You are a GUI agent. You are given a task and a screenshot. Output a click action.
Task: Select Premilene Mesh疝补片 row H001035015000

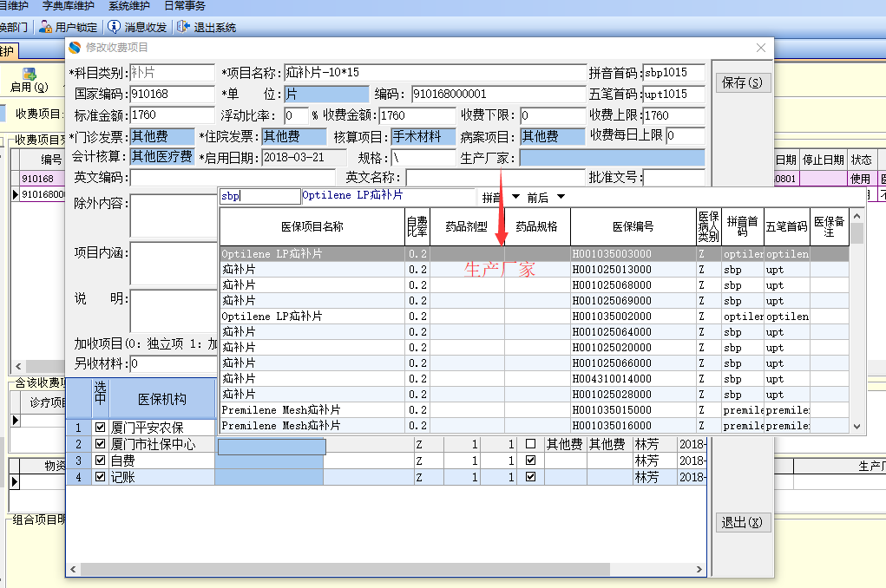click(x=534, y=409)
